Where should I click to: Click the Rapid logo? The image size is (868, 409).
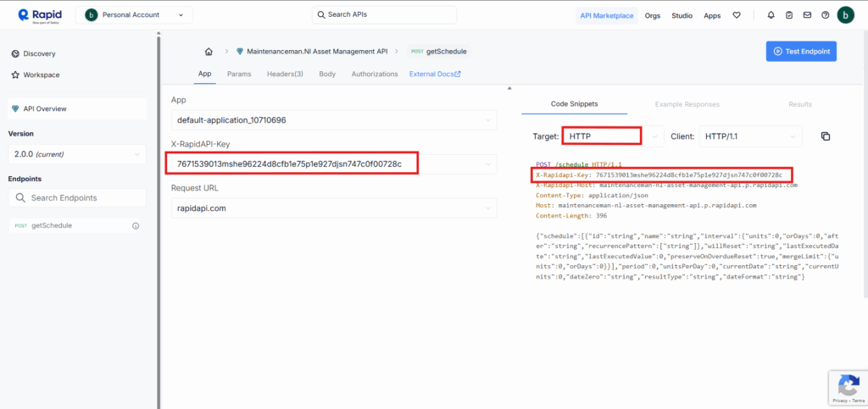coord(39,15)
